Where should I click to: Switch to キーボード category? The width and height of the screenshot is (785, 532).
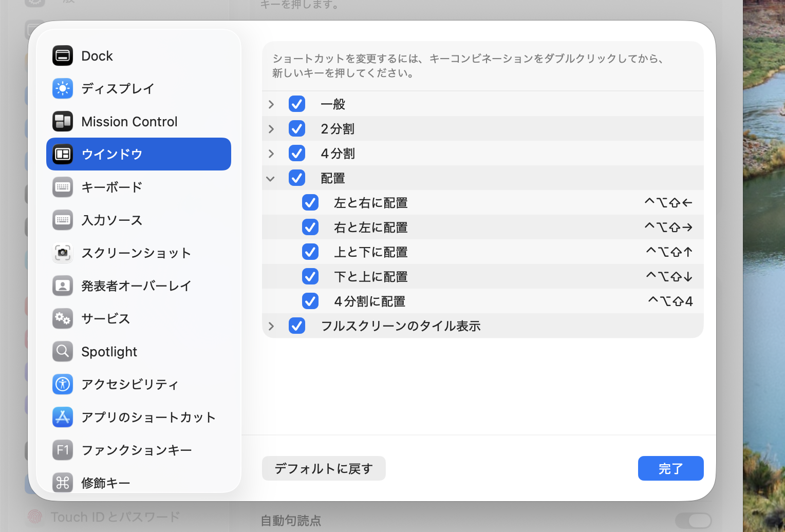coord(111,187)
